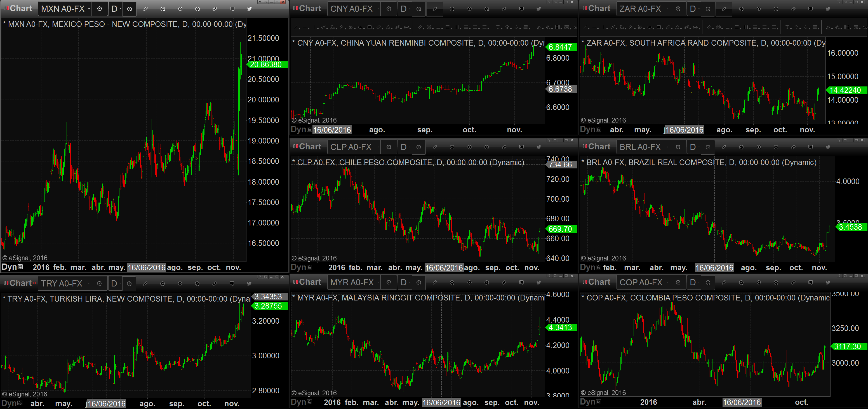Open comment bubble icon in MXN chart

tap(232, 9)
